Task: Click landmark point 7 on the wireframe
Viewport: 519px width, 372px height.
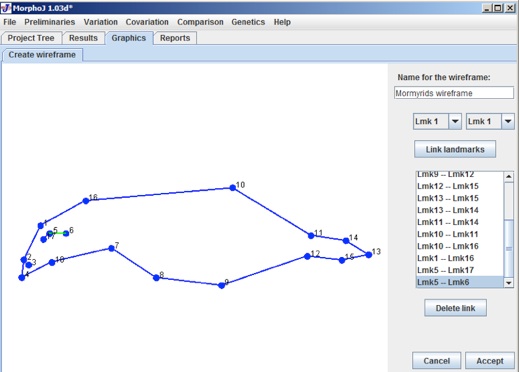Action: pos(112,248)
